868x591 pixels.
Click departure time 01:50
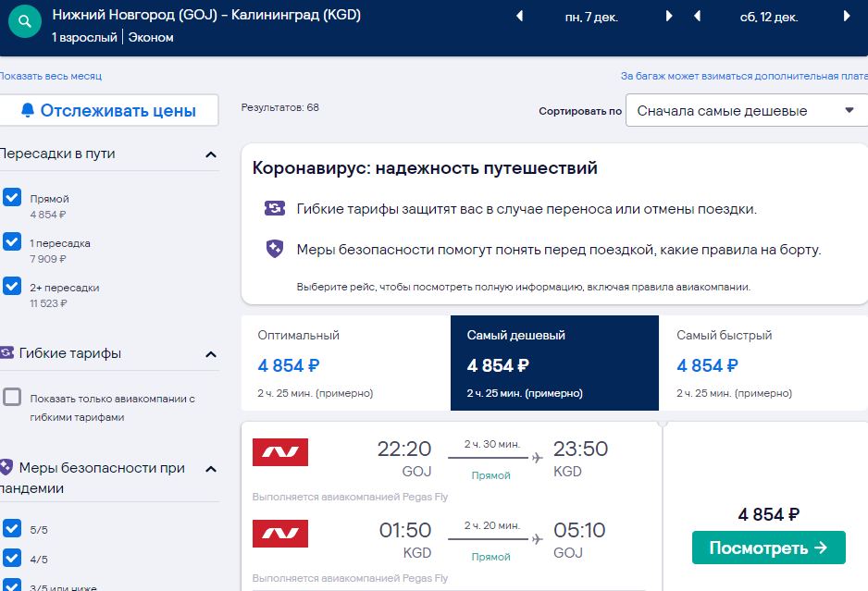coord(404,530)
